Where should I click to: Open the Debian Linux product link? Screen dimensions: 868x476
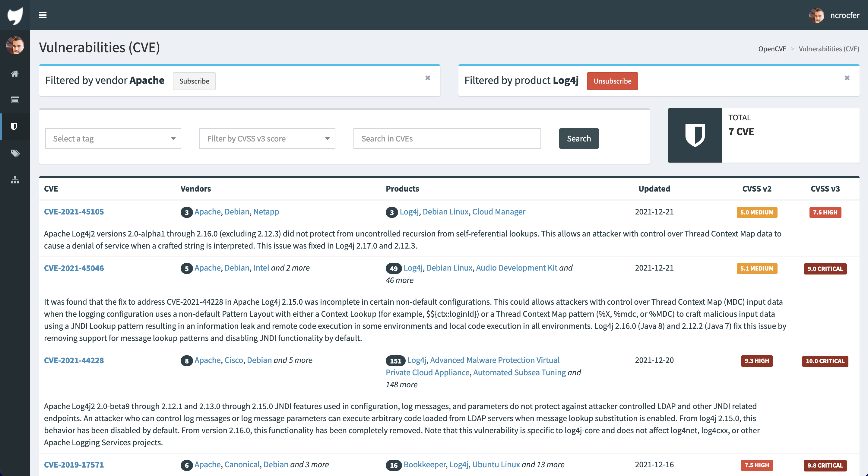[x=446, y=211]
